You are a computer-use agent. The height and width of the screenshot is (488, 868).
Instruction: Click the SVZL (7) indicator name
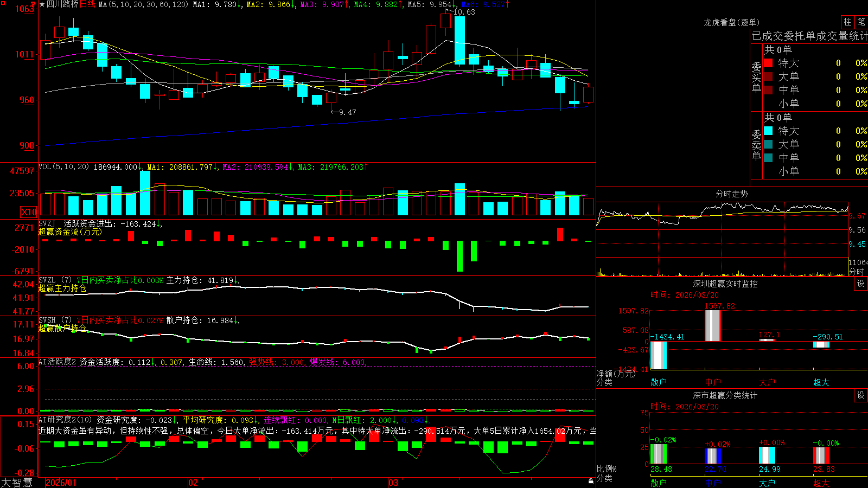[x=55, y=280]
